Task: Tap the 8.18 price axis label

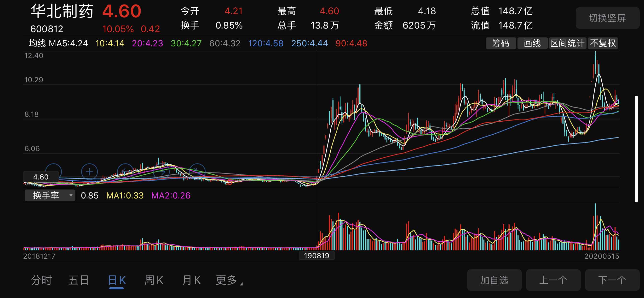Action: coord(31,114)
